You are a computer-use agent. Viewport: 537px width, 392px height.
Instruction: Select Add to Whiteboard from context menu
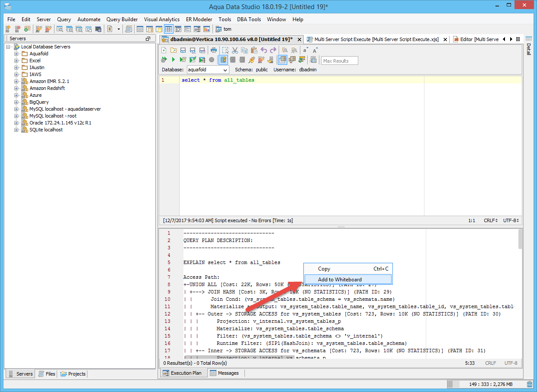348,280
